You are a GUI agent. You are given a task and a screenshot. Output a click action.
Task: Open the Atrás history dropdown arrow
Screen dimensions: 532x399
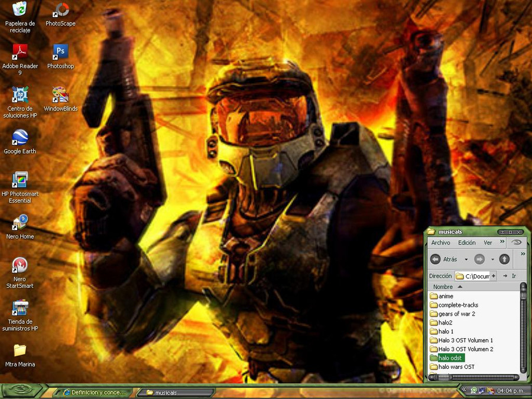466,259
